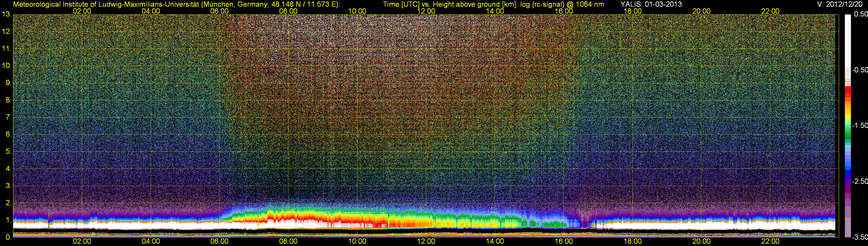Image resolution: width=868 pixels, height=246 pixels.
Task: Click the 06:00 label on the bottom time axis
Action: [x=219, y=241]
